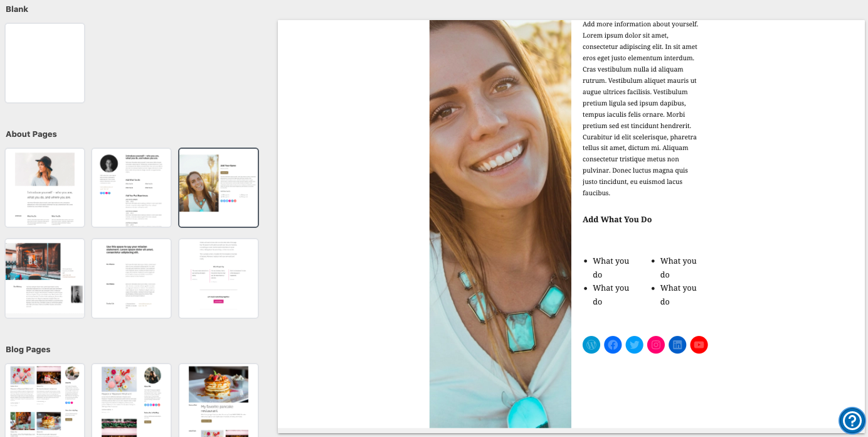Choose About layout with storefront photo
Image resolution: width=868 pixels, height=437 pixels.
[45, 278]
